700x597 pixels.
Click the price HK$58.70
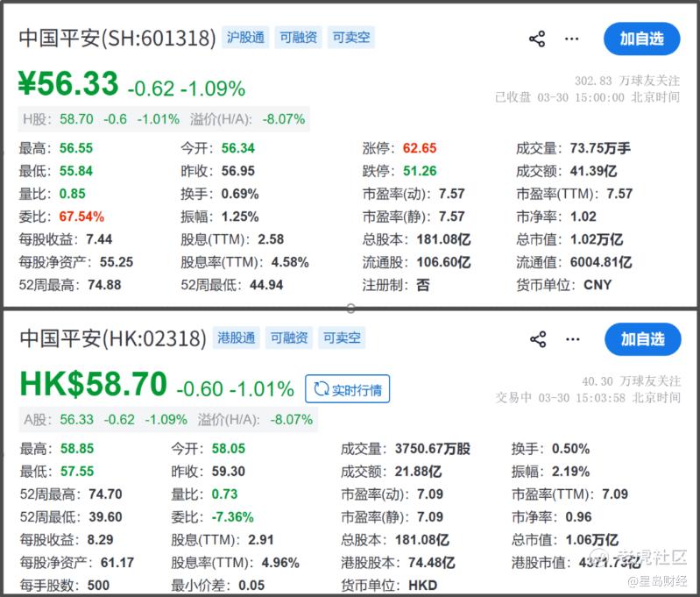(93, 384)
